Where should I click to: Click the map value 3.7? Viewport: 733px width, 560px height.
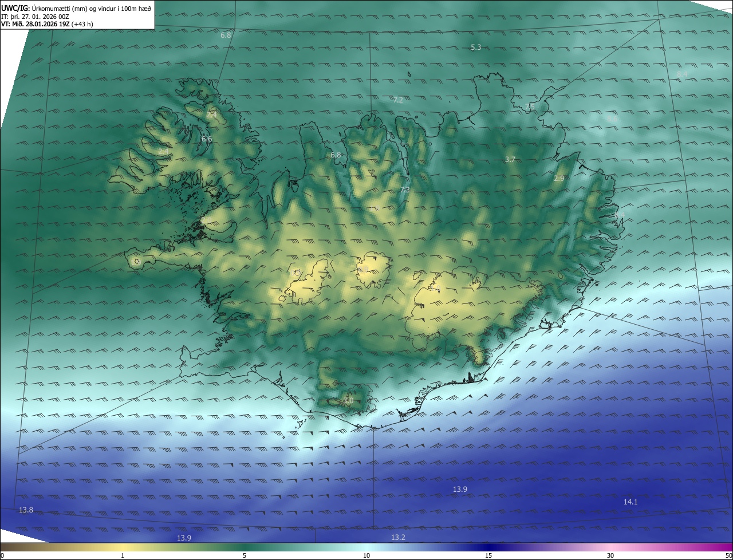[x=510, y=160]
